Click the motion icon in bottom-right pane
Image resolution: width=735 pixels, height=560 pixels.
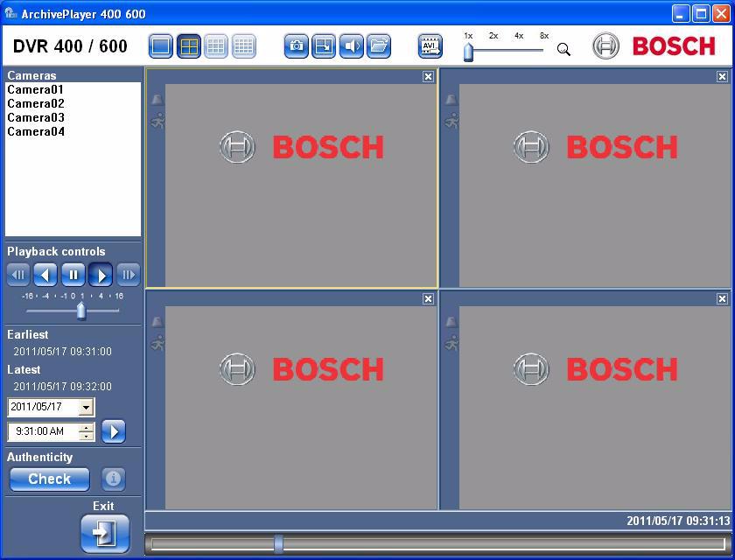[x=451, y=344]
